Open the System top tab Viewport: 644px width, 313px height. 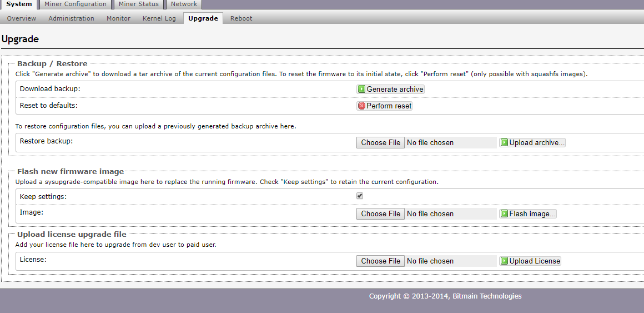coord(19,4)
